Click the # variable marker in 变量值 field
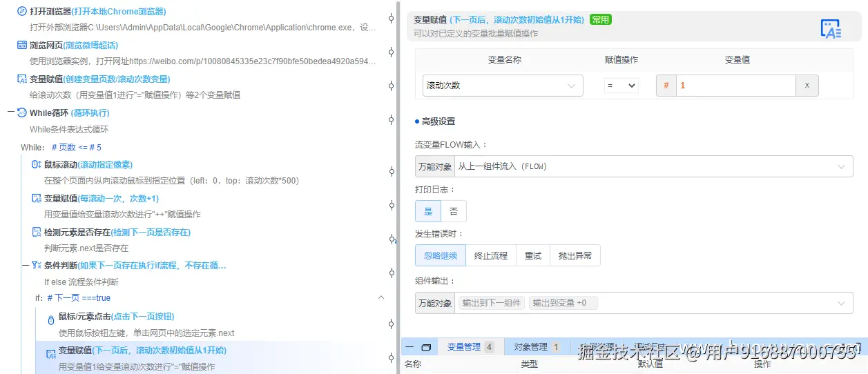The image size is (868, 374). click(x=666, y=86)
